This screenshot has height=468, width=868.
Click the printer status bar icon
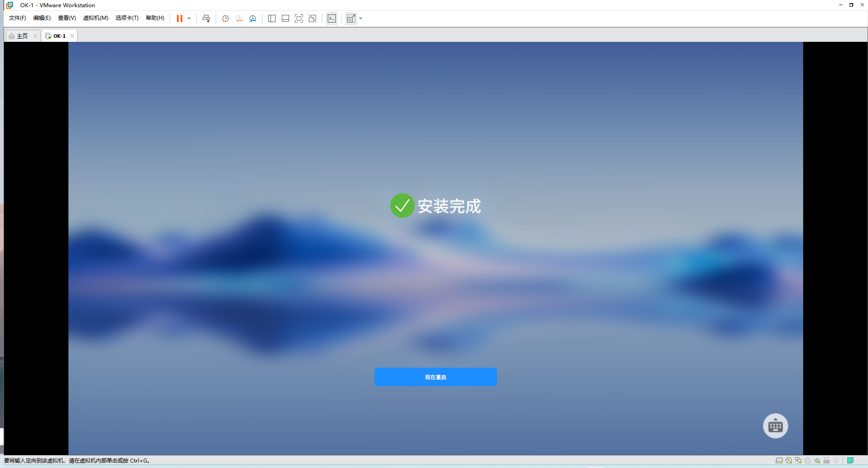[x=808, y=460]
